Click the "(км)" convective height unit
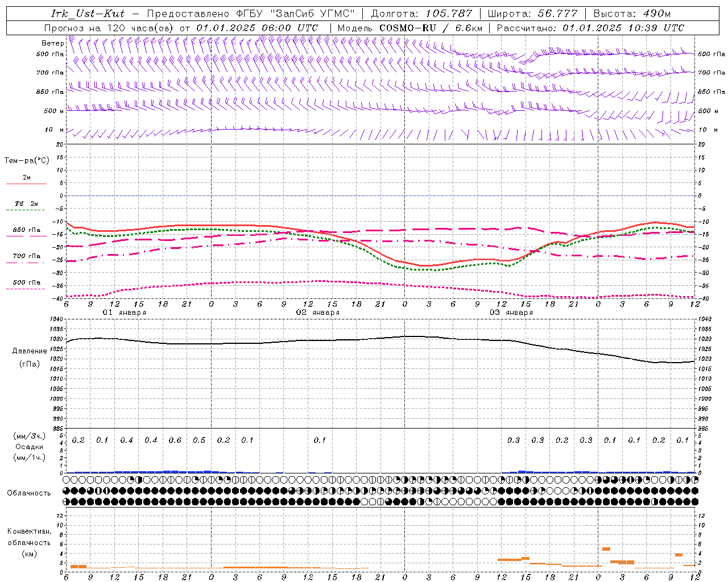 coord(29,553)
